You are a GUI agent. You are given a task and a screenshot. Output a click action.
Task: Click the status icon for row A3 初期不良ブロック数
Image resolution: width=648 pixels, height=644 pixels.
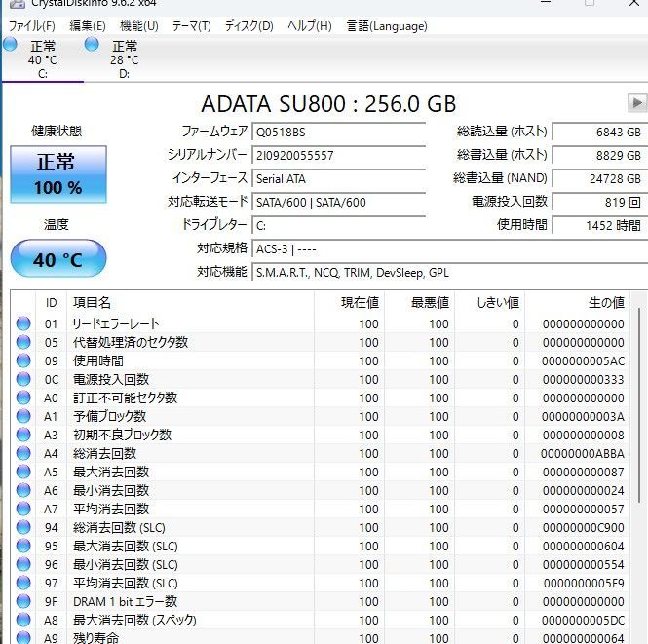tap(23, 435)
